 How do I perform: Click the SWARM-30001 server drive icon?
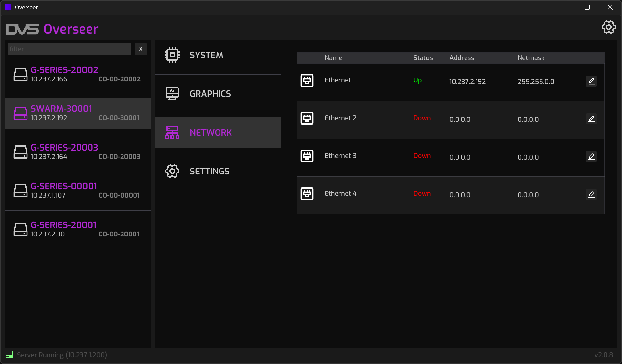tap(20, 113)
